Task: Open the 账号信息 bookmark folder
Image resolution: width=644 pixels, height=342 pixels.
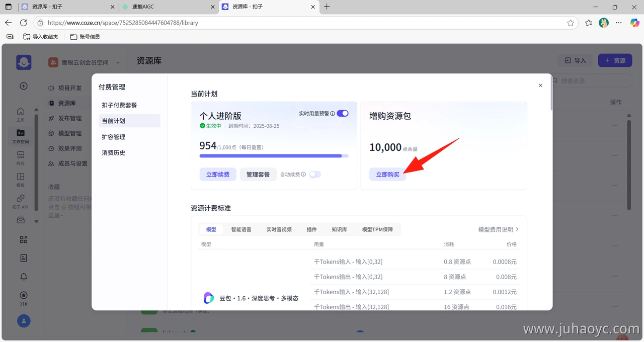Action: point(85,37)
